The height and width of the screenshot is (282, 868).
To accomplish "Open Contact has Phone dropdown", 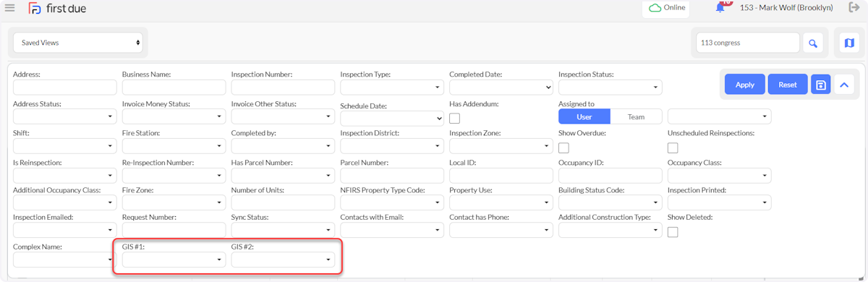I will (x=501, y=230).
